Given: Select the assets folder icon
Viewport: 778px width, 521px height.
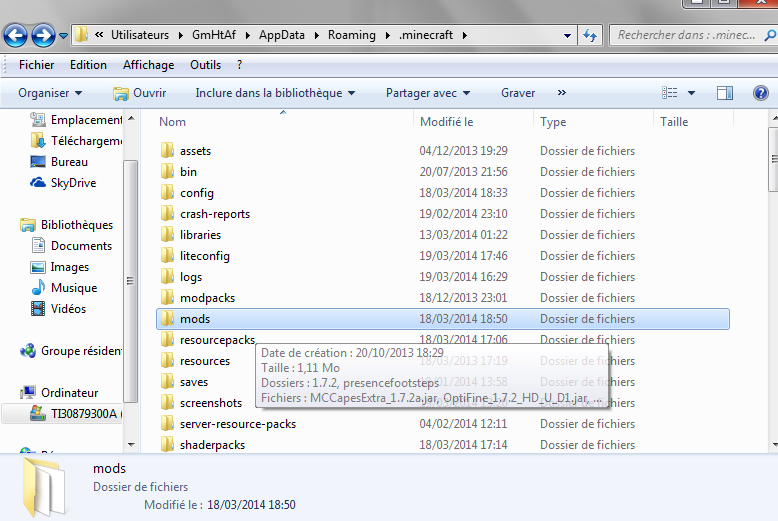Looking at the screenshot, I should [x=168, y=150].
